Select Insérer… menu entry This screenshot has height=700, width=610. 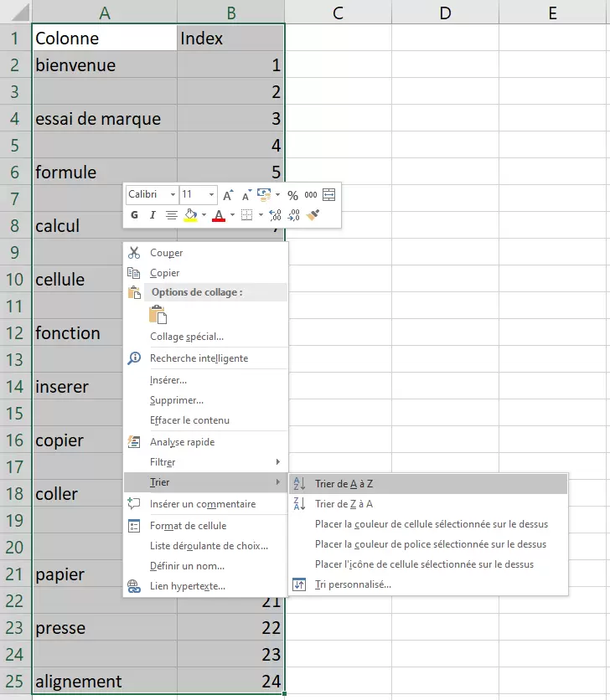(x=205, y=380)
